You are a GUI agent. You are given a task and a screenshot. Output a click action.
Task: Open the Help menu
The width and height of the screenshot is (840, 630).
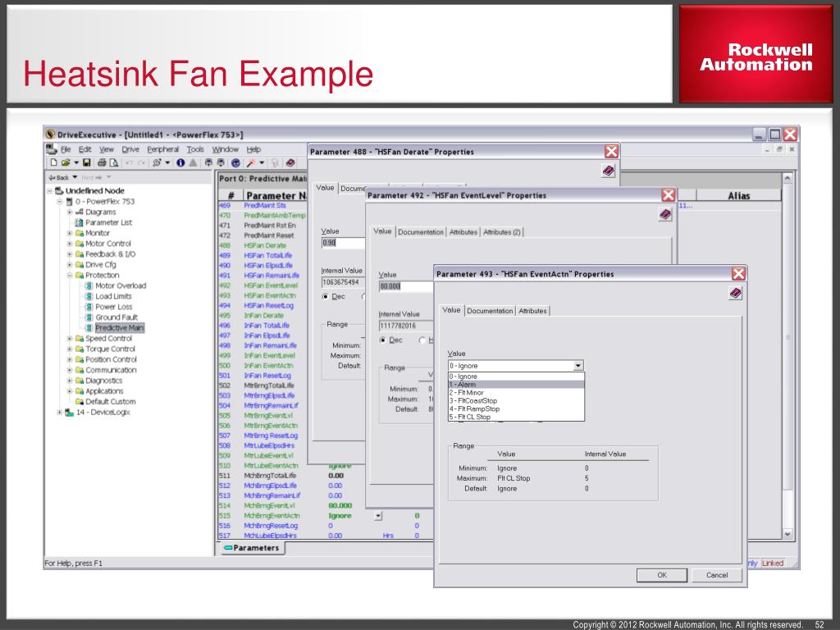coord(253,149)
